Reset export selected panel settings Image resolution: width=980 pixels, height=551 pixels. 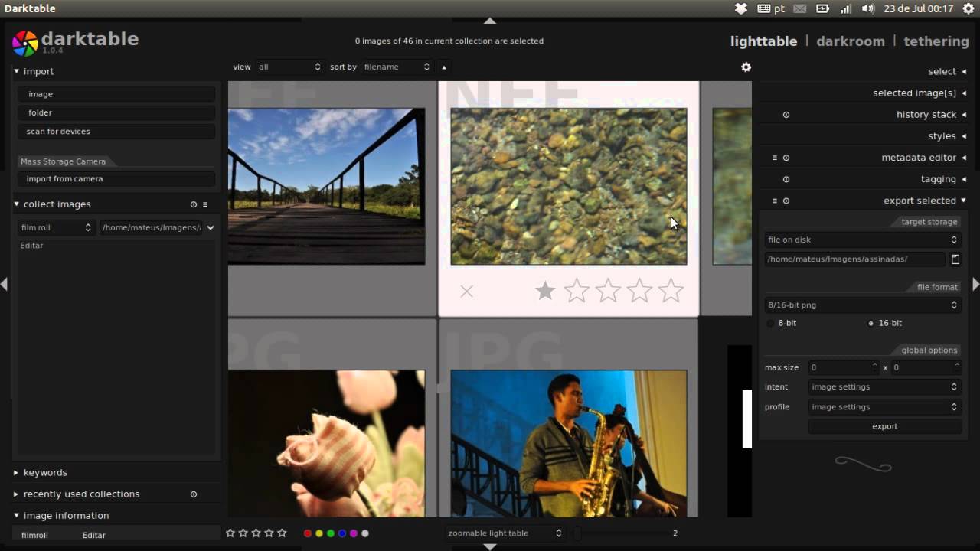[x=786, y=201]
